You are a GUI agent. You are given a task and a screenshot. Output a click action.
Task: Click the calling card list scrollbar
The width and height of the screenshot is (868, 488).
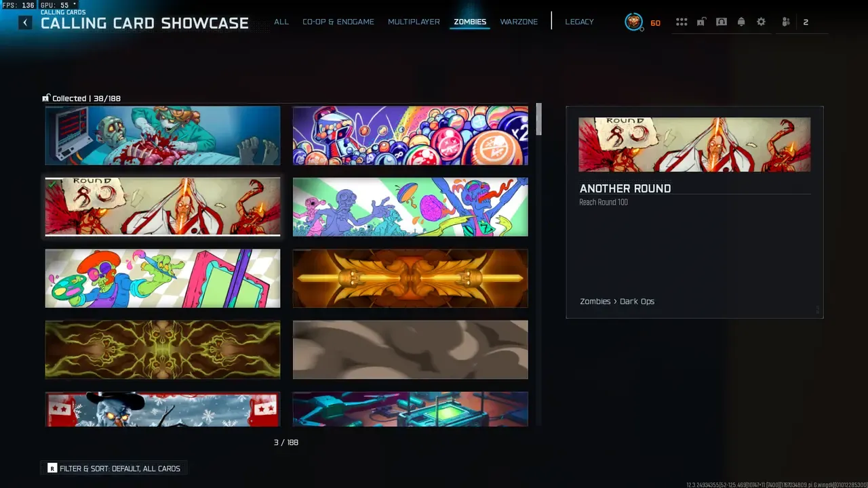[x=539, y=264]
